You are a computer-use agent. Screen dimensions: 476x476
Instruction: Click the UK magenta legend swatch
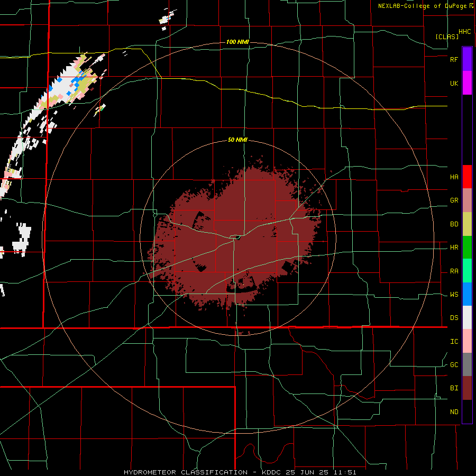tap(467, 83)
